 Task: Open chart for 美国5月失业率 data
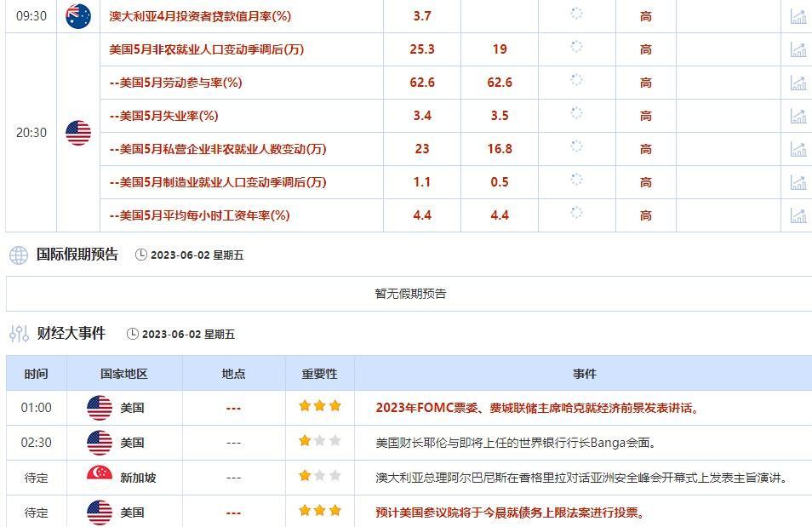point(798,115)
